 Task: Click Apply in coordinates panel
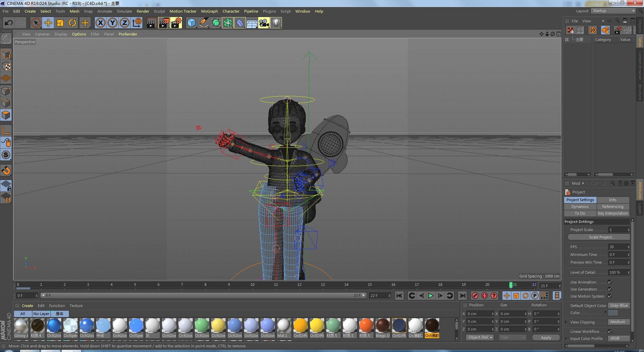point(546,338)
